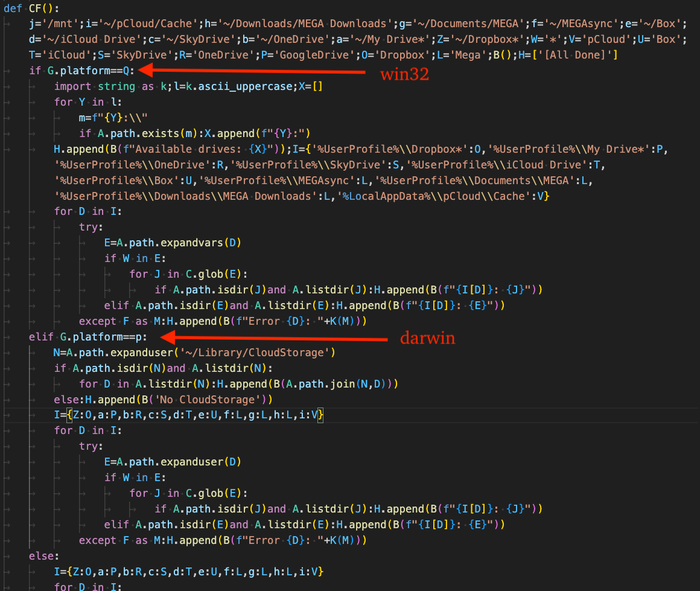700x591 pixels.
Task: Click the 'E=A.path.expandvars(D)' line
Action: 172,243
